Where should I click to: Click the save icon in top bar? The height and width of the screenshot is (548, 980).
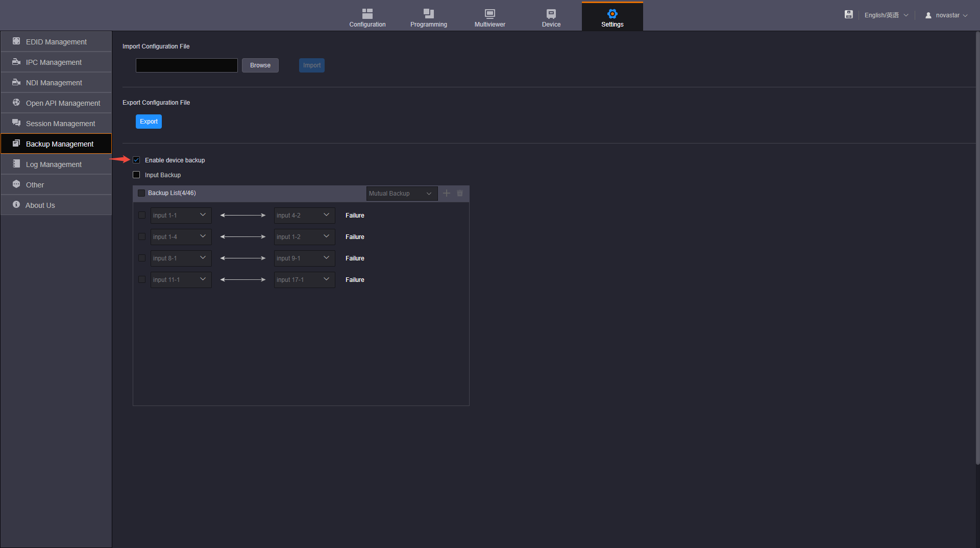pyautogui.click(x=848, y=15)
